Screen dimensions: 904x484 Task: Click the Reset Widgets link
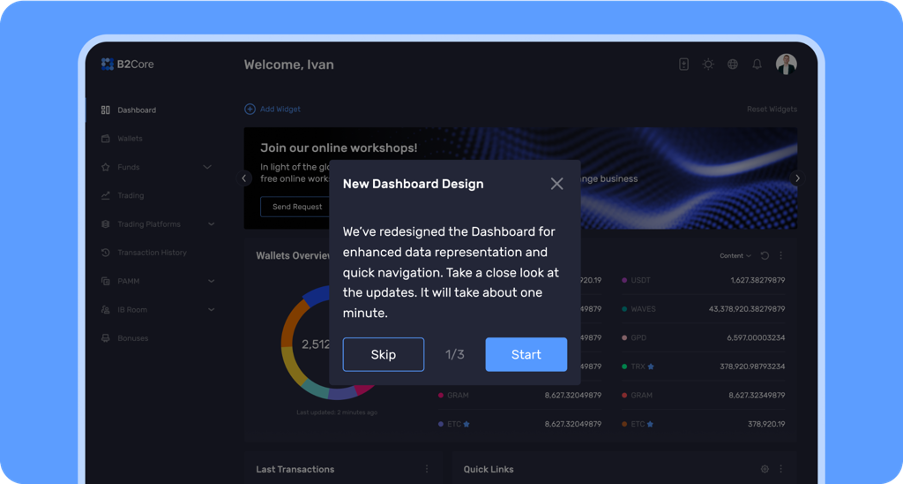[771, 109]
